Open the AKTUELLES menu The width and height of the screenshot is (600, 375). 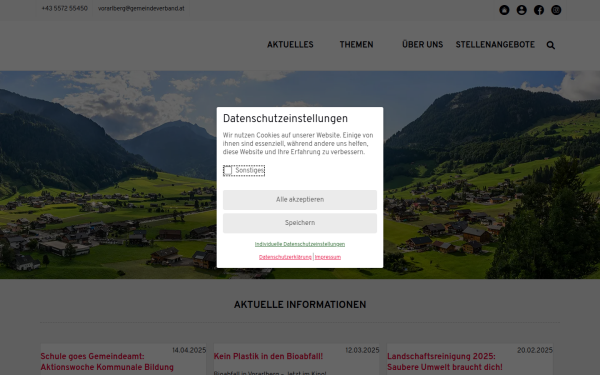tap(290, 45)
